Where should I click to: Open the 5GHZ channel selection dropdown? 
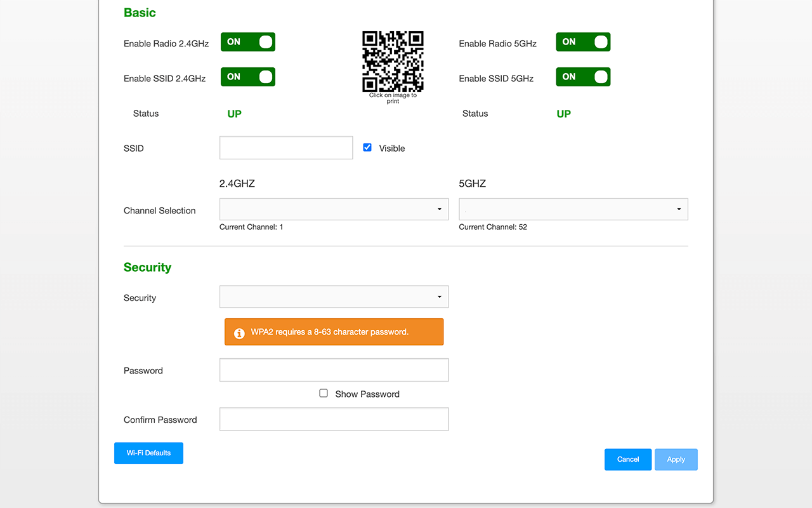click(573, 210)
